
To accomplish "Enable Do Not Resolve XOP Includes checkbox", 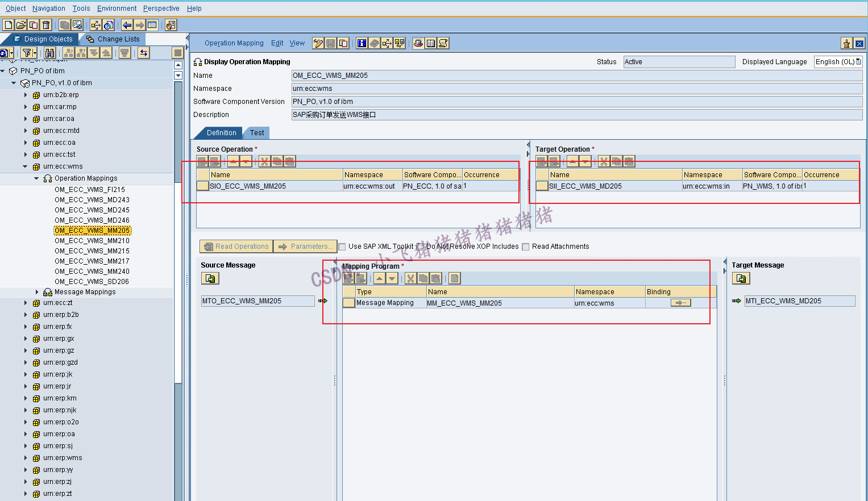I will point(420,247).
